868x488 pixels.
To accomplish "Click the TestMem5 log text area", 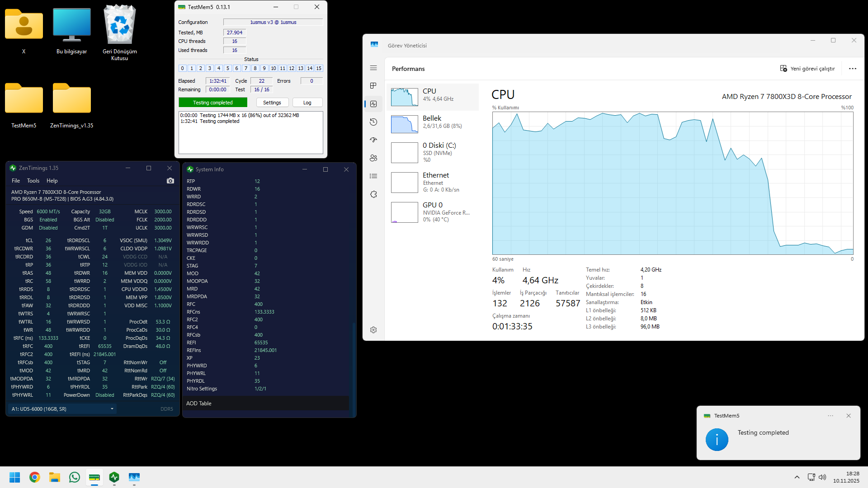I will click(x=251, y=132).
